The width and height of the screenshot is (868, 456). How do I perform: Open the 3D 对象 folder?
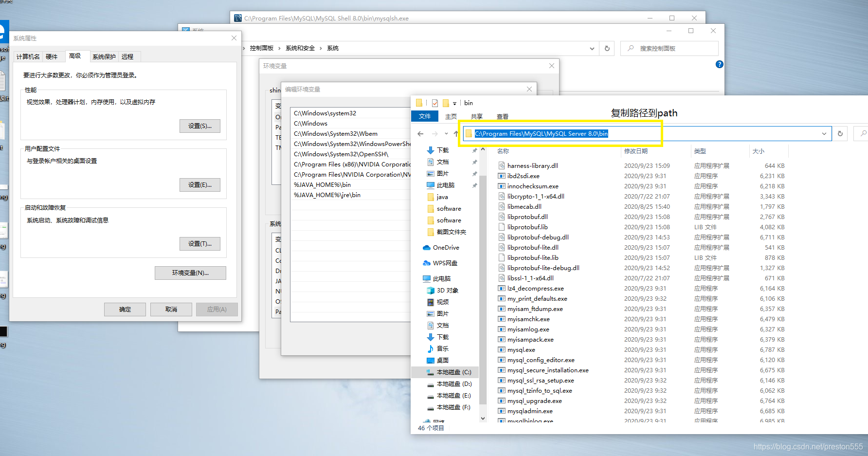(x=442, y=291)
